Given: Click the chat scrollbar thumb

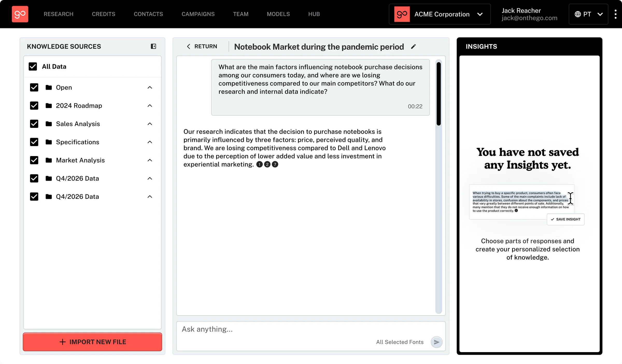Looking at the screenshot, I should point(439,94).
